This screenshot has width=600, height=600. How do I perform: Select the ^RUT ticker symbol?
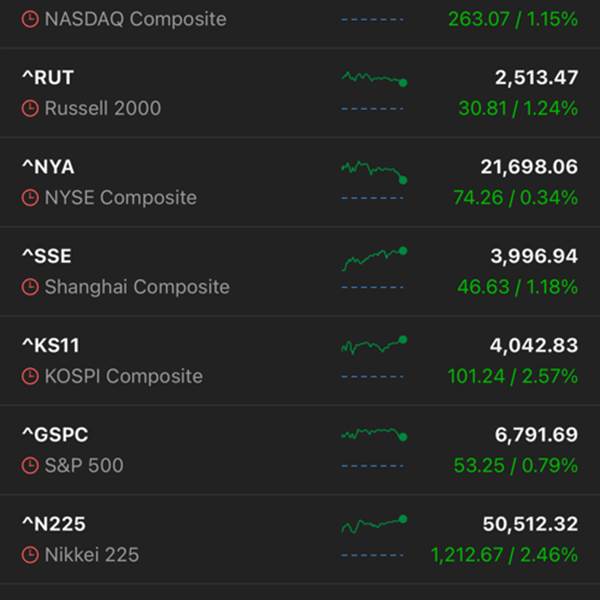point(48,78)
